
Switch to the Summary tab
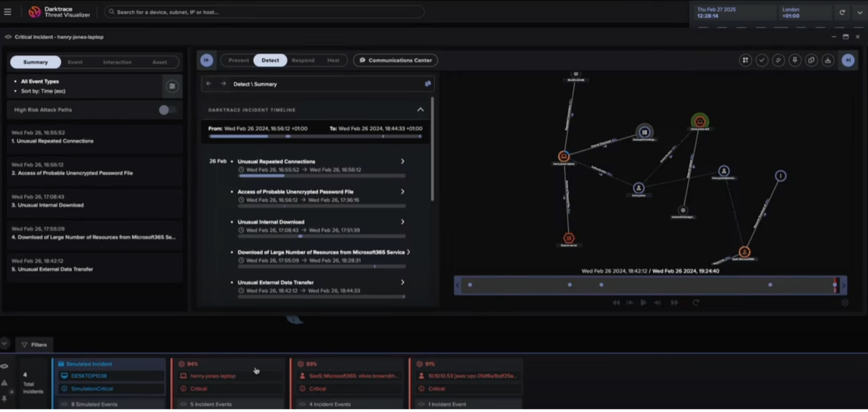(36, 62)
